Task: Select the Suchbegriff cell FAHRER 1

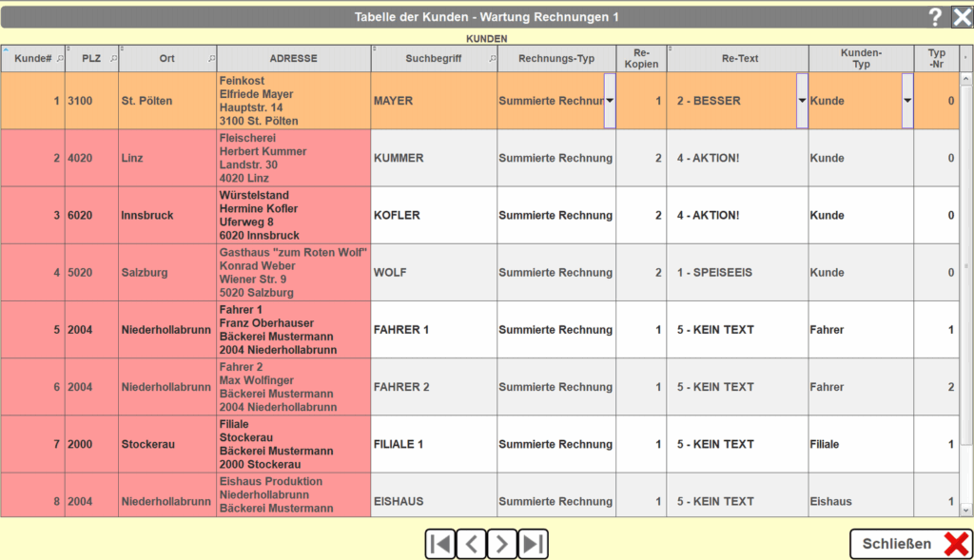Action: point(434,330)
